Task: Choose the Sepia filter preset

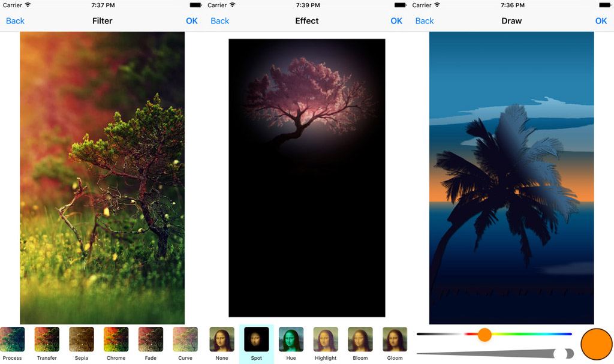Action: click(82, 339)
